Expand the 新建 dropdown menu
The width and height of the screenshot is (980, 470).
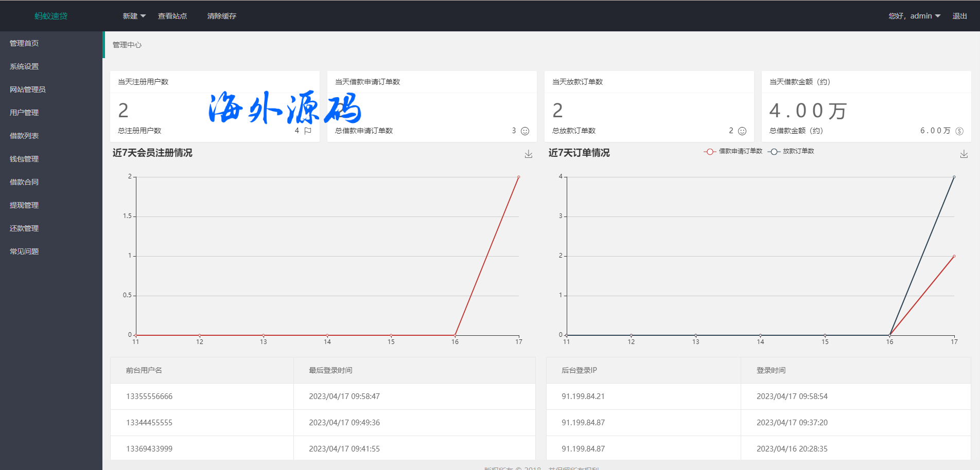134,16
